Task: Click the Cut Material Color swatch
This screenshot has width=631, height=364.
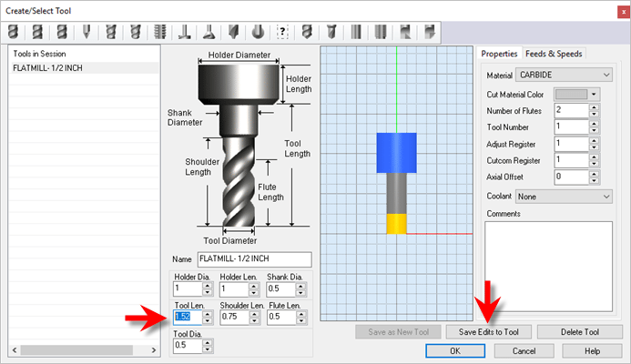Action: coord(570,94)
